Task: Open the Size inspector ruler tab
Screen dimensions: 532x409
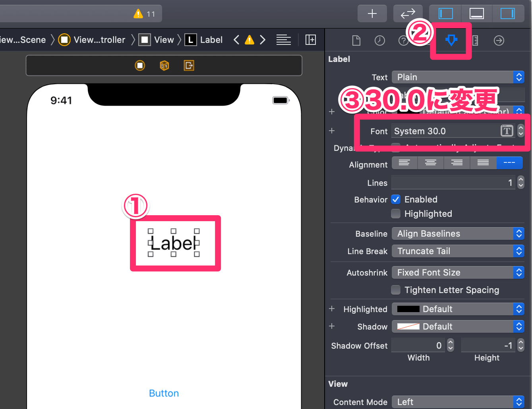Action: click(x=475, y=41)
